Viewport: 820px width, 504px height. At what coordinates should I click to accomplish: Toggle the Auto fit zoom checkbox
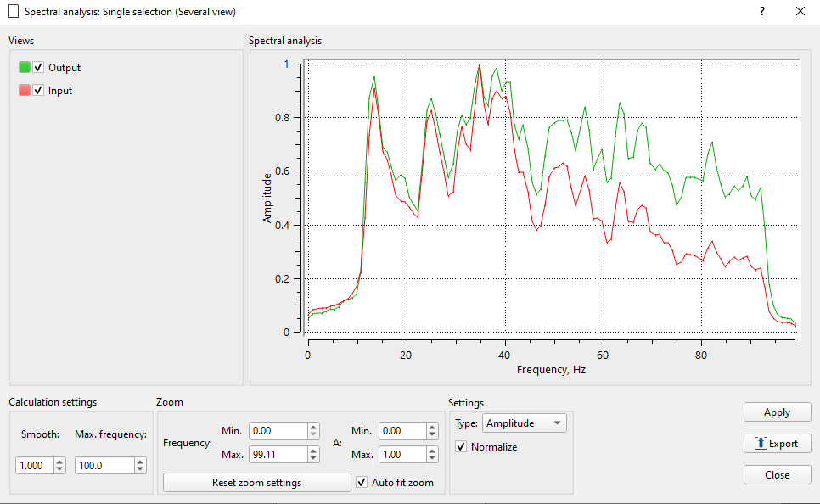pos(363,482)
